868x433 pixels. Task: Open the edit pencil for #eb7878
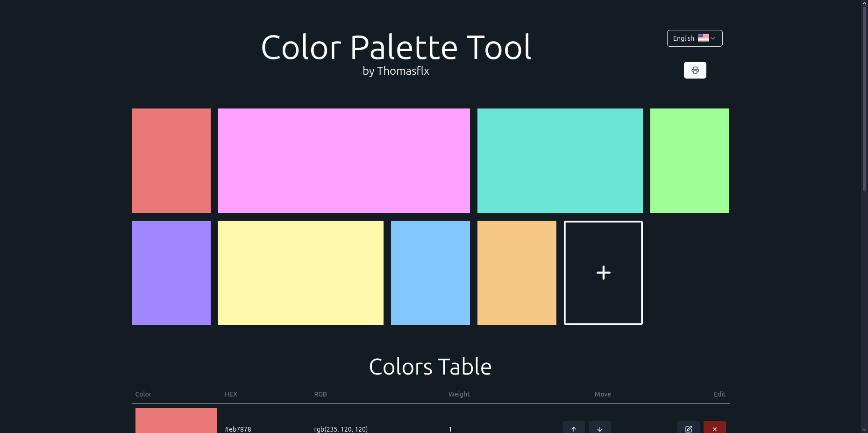(x=688, y=428)
